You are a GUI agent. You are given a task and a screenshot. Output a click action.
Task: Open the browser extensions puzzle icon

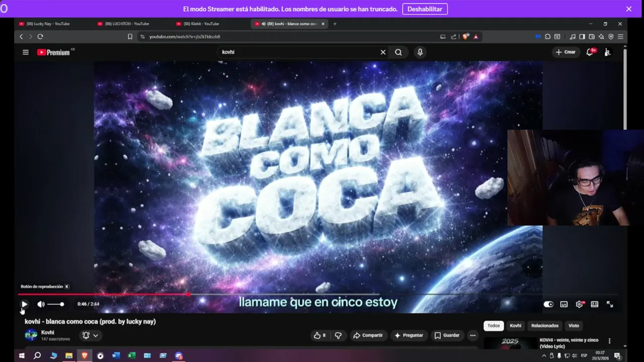coord(547,37)
